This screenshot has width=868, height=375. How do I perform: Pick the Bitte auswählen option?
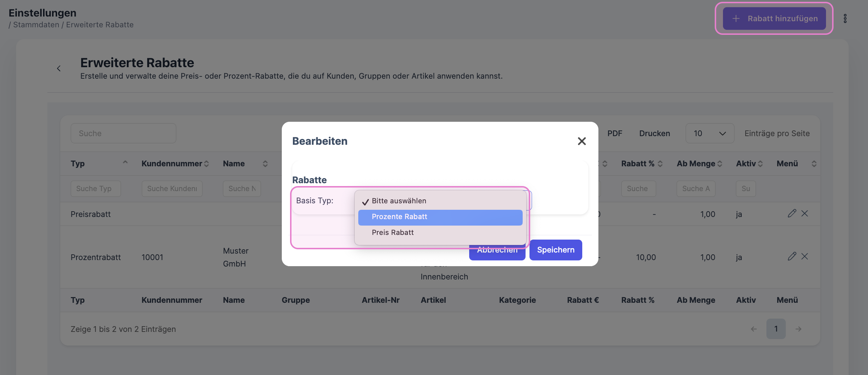399,201
